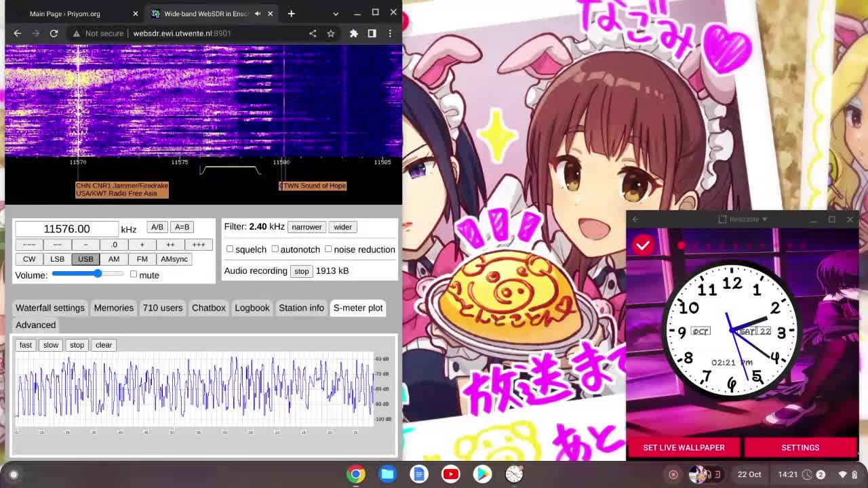Toggle the Chrome side panel icon
The height and width of the screenshot is (488, 868).
[372, 33]
